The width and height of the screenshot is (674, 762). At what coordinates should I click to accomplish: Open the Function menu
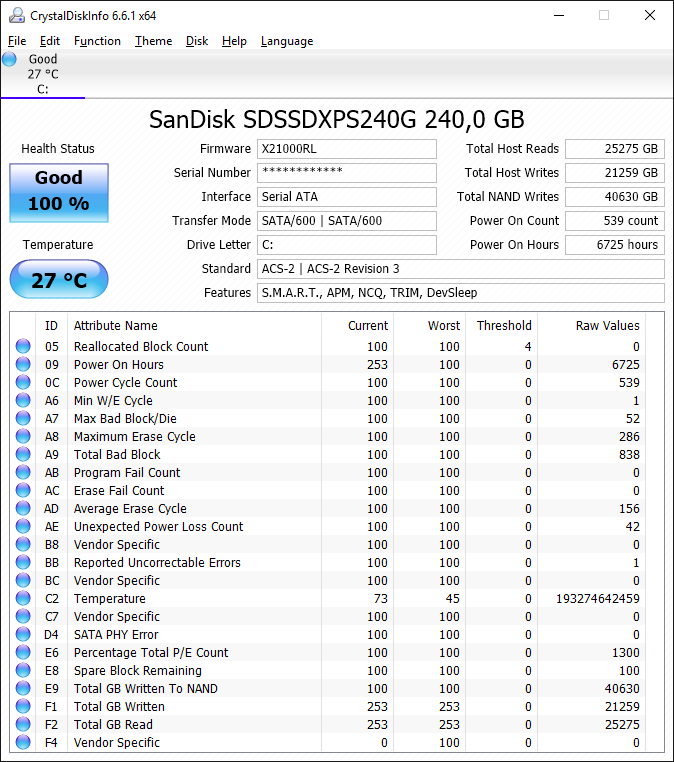pyautogui.click(x=97, y=41)
